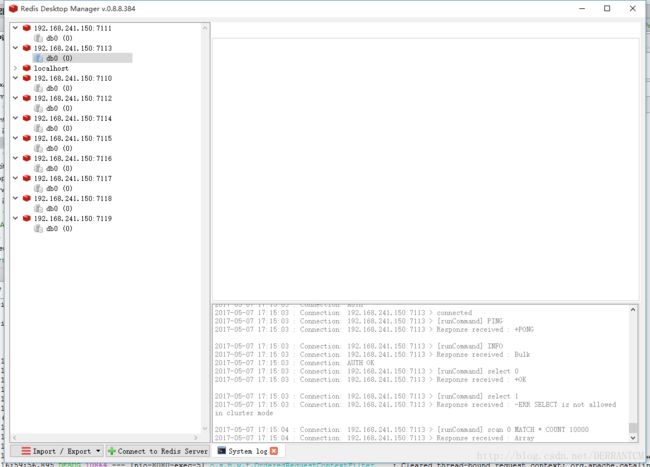Click the red server icon for 192.168.241.150:7116
This screenshot has width=650, height=467.
pos(27,158)
